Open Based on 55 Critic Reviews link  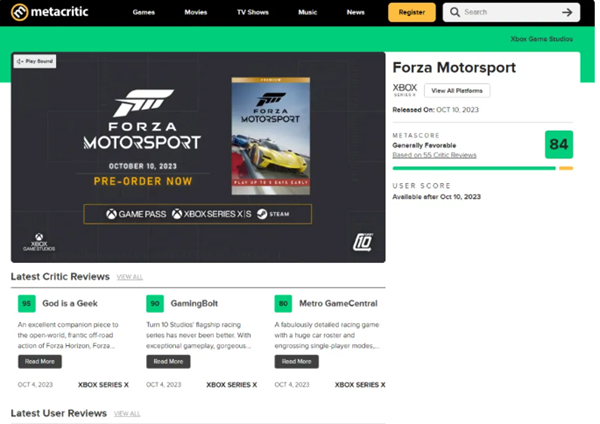[434, 155]
